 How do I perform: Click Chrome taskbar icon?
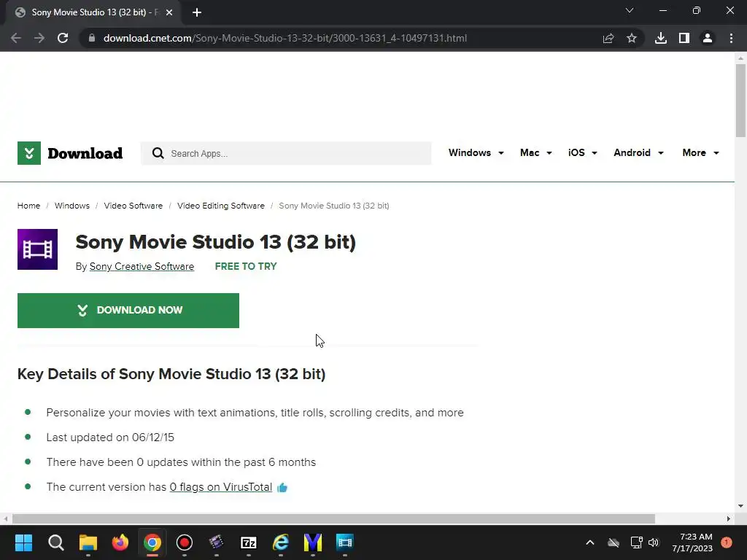click(x=152, y=542)
